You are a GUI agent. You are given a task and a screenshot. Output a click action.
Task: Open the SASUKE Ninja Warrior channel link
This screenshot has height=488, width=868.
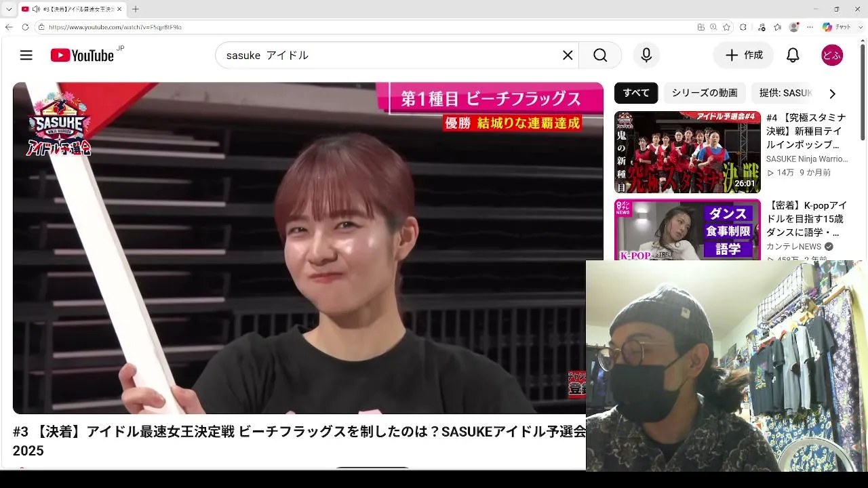tap(807, 159)
